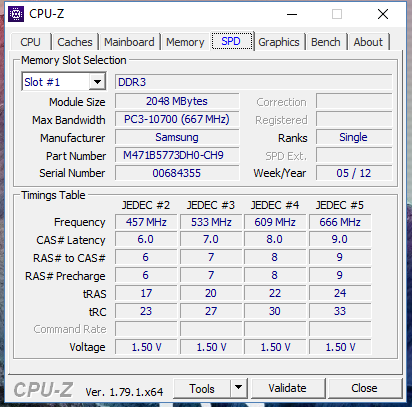
Task: Click the tRC value 30
Action: pos(275,311)
